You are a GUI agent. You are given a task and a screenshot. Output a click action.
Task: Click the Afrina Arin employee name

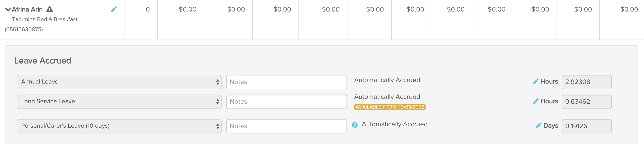(x=27, y=10)
